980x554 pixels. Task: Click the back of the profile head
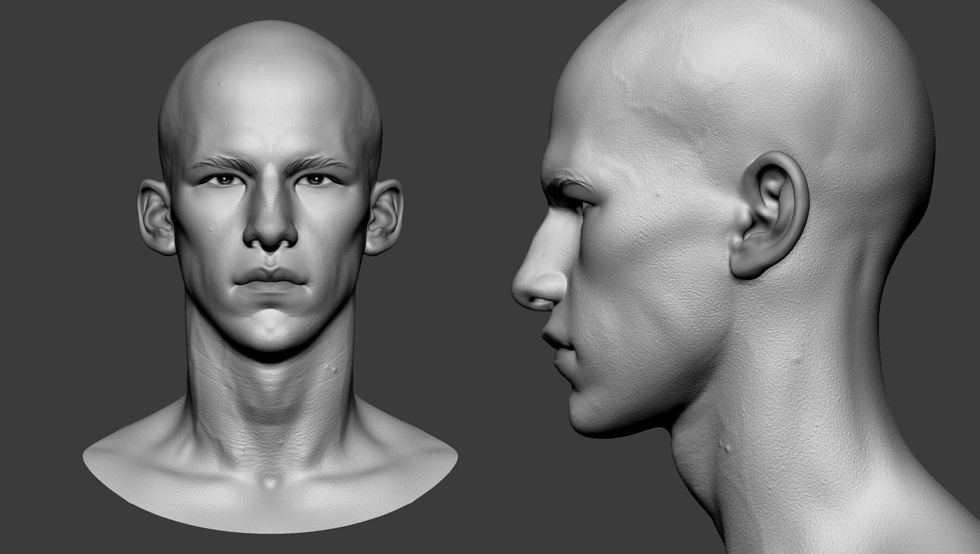point(871,136)
